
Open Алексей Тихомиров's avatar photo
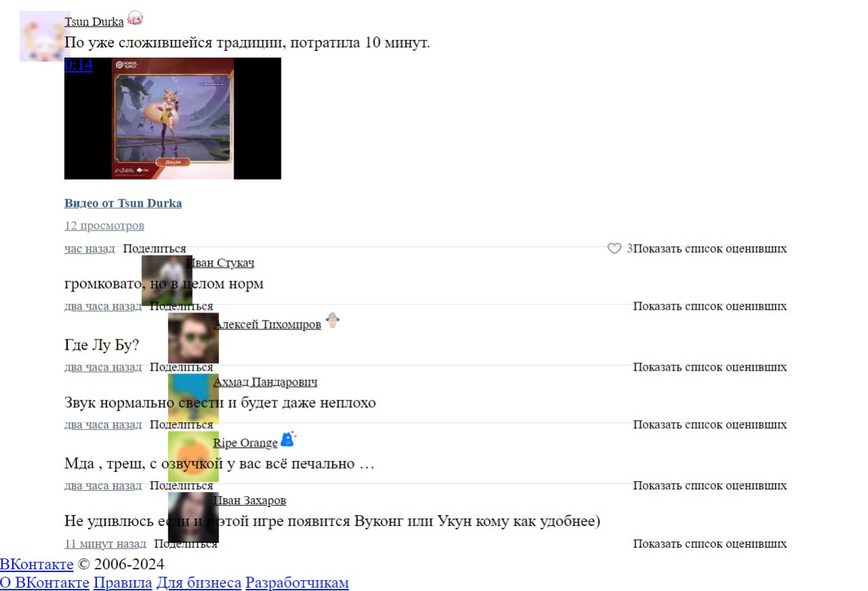(193, 338)
